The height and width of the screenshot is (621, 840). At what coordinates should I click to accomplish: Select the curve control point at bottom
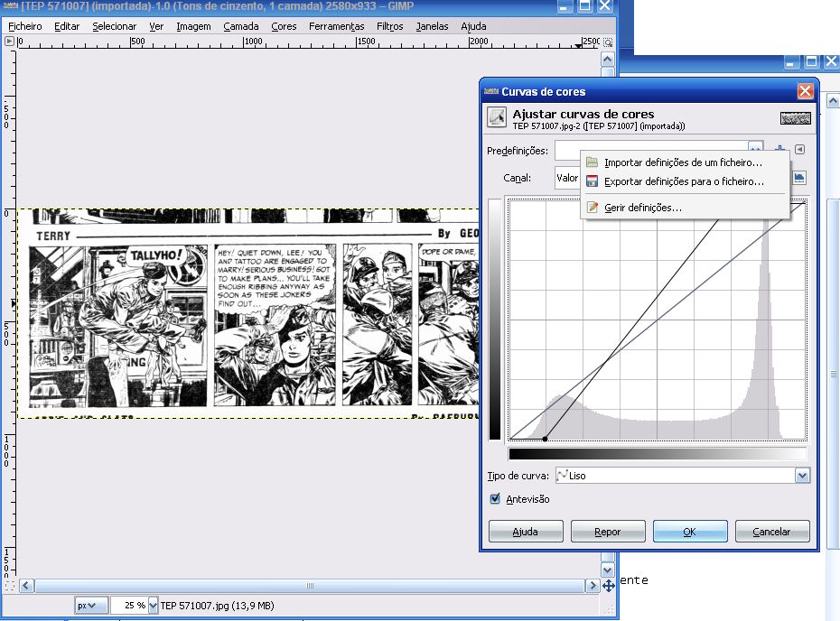pos(545,439)
